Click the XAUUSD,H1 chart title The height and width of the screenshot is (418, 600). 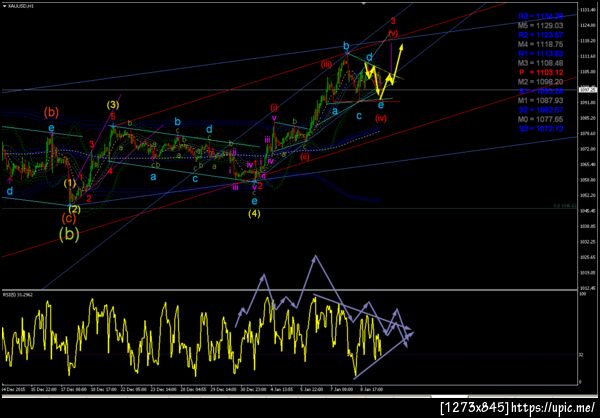tap(20, 6)
